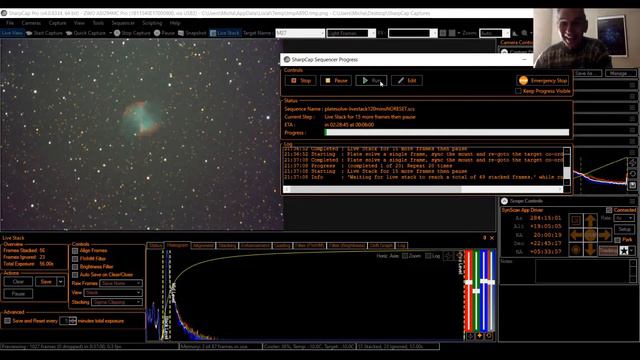This screenshot has width=640, height=360.
Task: Click the mount slew up arrow
Action: (x=590, y=221)
